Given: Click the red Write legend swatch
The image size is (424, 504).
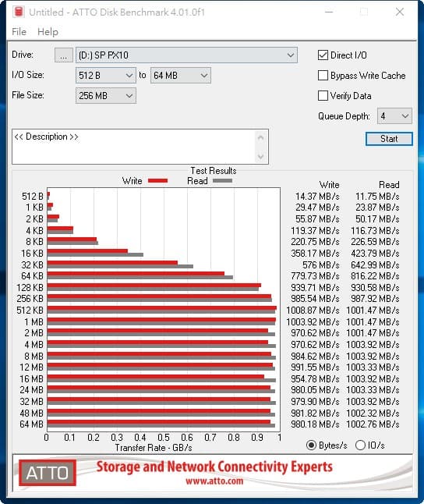Looking at the screenshot, I should point(157,181).
